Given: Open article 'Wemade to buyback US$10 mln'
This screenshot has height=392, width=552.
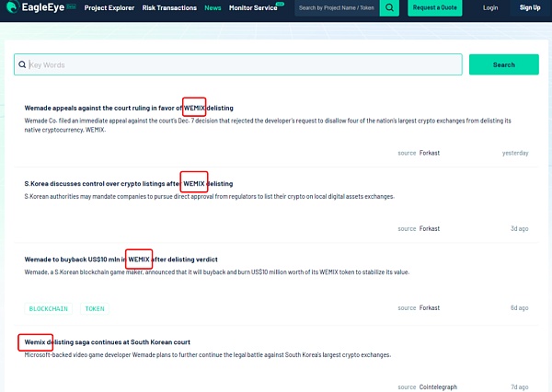Looking at the screenshot, I should [121, 259].
